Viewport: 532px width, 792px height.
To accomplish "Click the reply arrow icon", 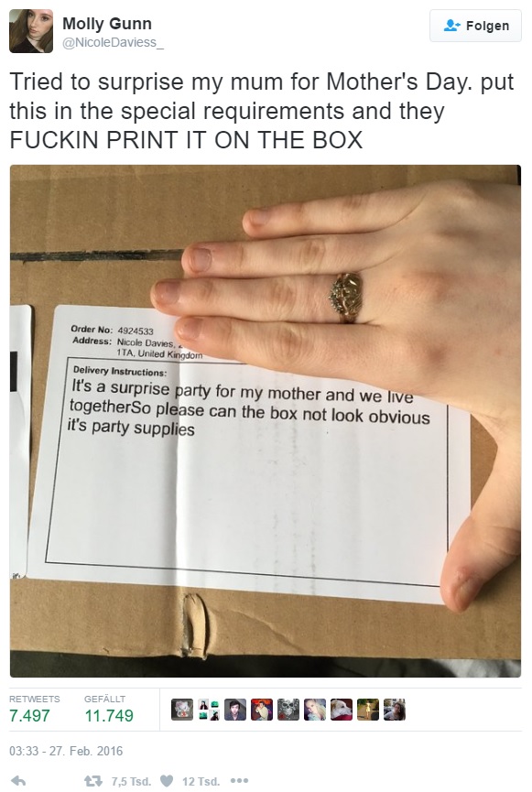I will coord(18,781).
